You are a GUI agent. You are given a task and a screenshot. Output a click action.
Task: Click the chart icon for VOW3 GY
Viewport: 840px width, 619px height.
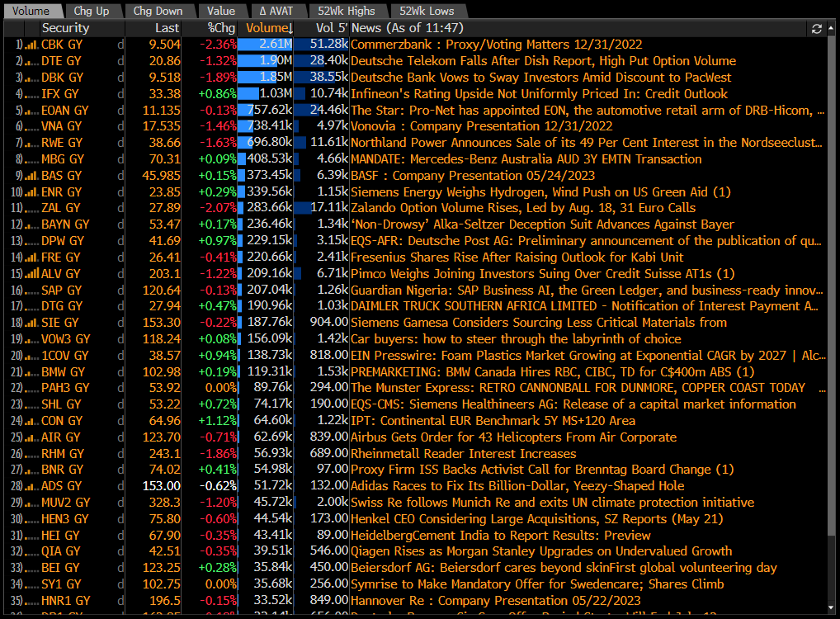click(x=31, y=340)
